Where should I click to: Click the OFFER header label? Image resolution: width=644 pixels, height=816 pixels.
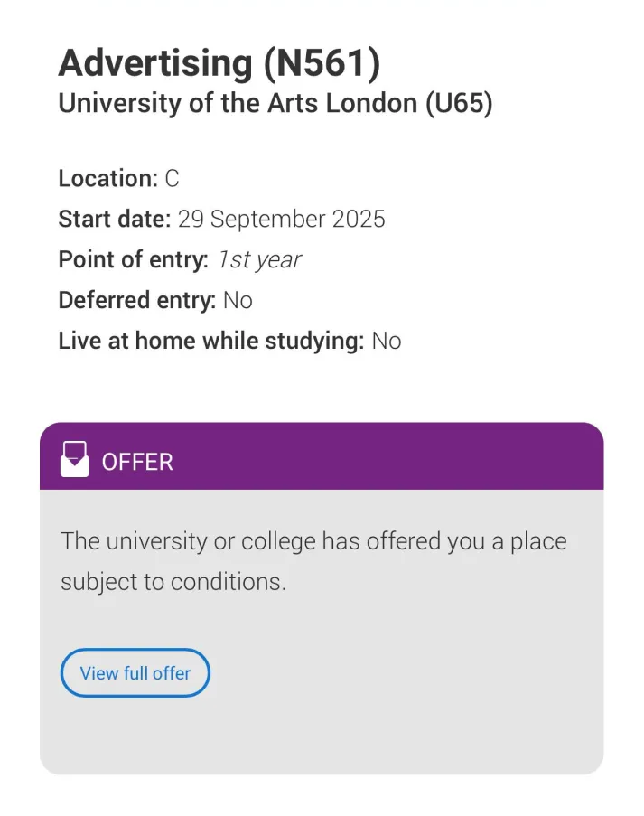137,462
